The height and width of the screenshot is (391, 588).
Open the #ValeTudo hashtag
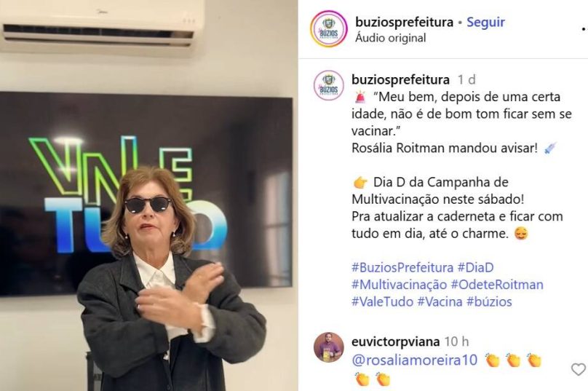(x=382, y=301)
